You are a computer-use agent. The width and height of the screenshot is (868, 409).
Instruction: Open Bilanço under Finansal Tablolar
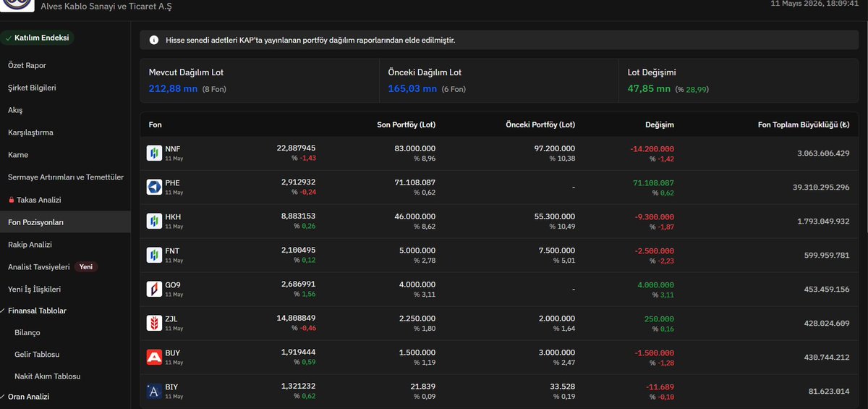coord(27,332)
